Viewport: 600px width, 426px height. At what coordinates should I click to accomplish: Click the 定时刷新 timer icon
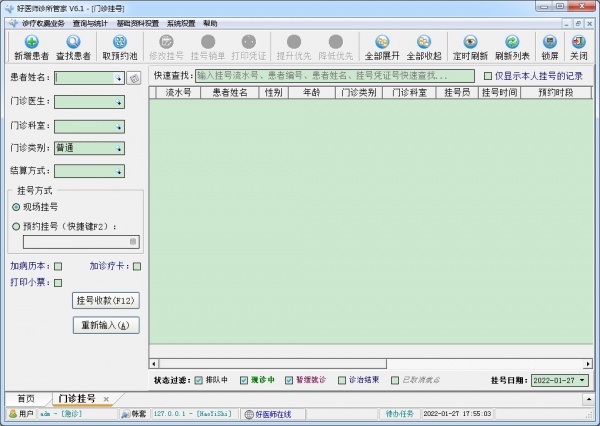tap(468, 42)
